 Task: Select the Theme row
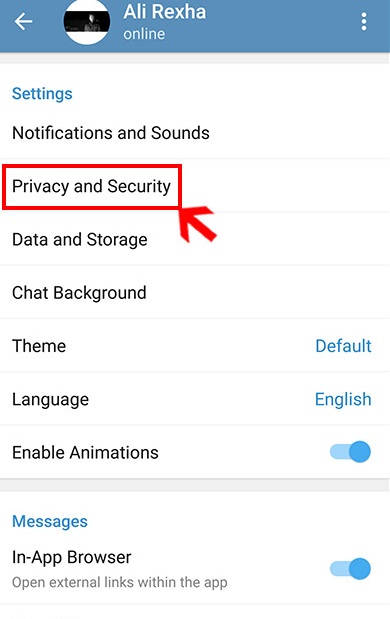click(195, 346)
